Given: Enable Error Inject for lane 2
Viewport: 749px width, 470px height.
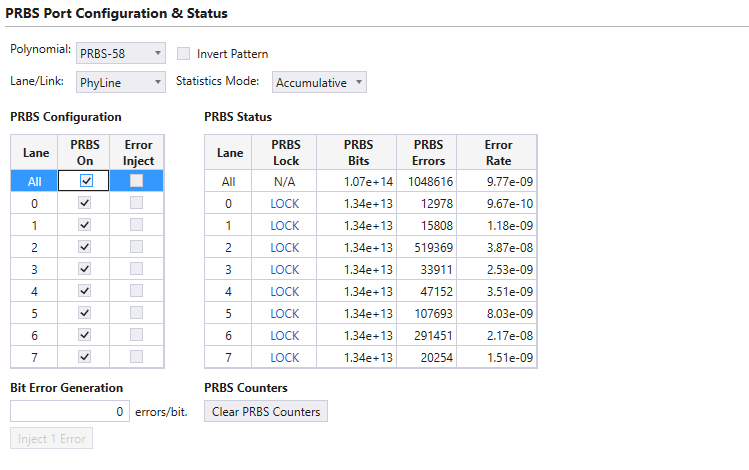Looking at the screenshot, I should point(137,247).
